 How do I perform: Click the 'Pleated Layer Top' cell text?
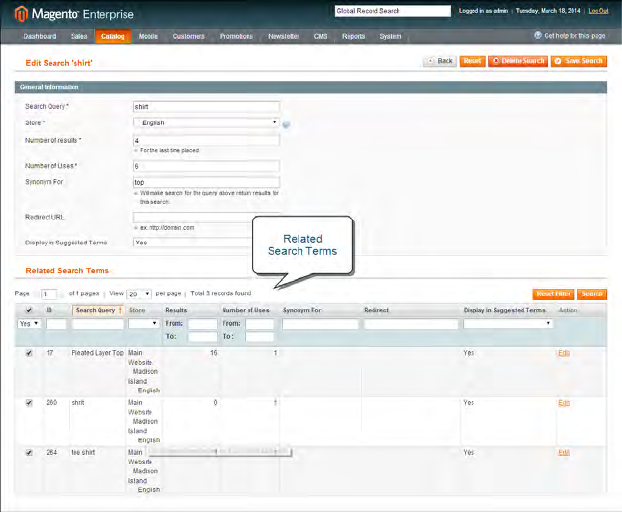98,353
